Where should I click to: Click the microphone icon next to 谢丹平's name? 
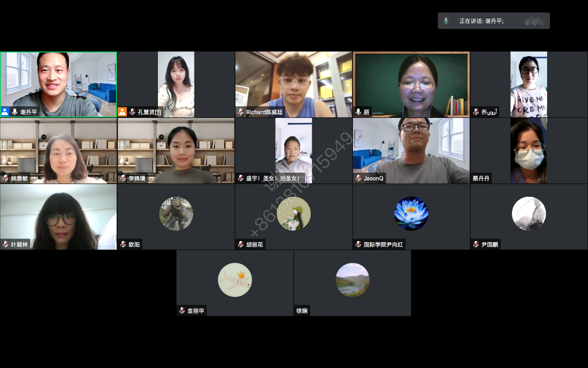point(15,112)
